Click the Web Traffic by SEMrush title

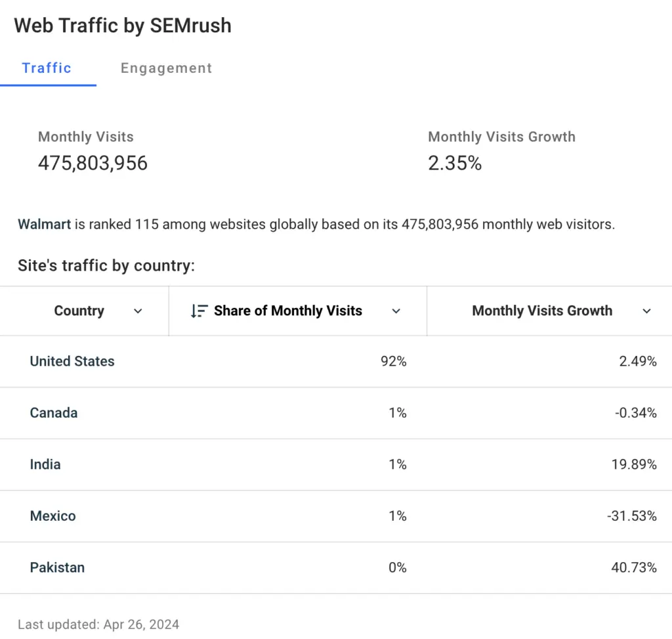click(123, 26)
